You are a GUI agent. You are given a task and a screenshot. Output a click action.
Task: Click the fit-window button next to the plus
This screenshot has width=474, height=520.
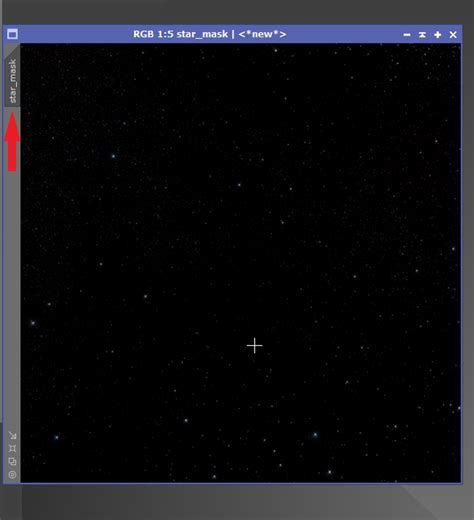pos(422,34)
